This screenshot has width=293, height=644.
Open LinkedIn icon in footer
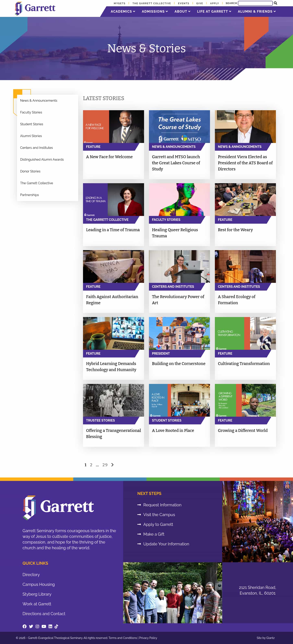click(x=50, y=626)
